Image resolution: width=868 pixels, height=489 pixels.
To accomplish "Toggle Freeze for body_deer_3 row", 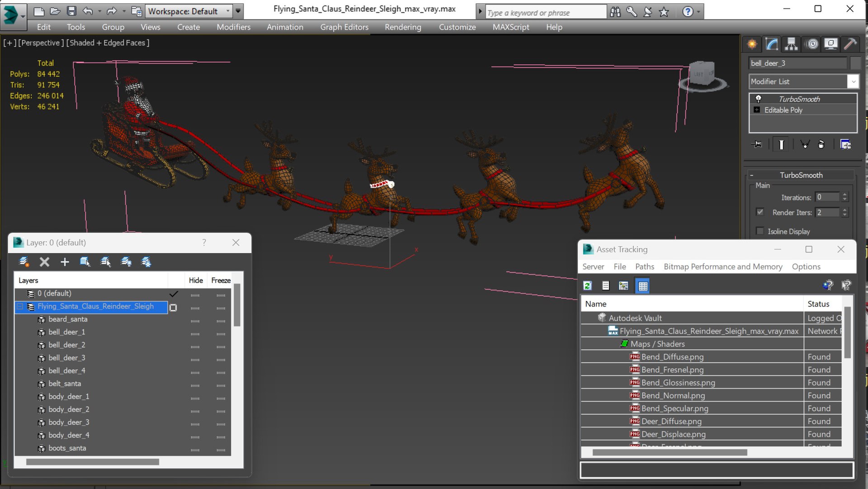I will click(x=221, y=424).
